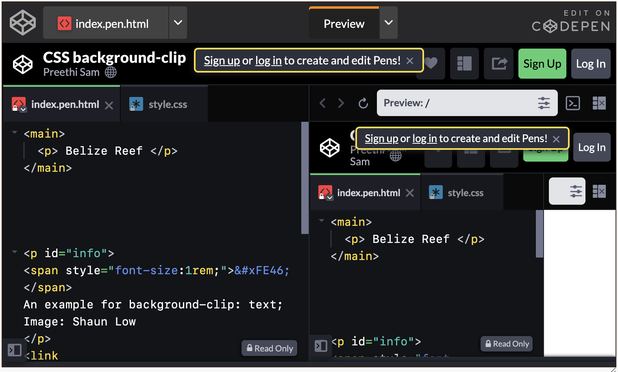The width and height of the screenshot is (618, 372).
Task: Click the 'An example for background-clip: text;' line
Action: 153,305
